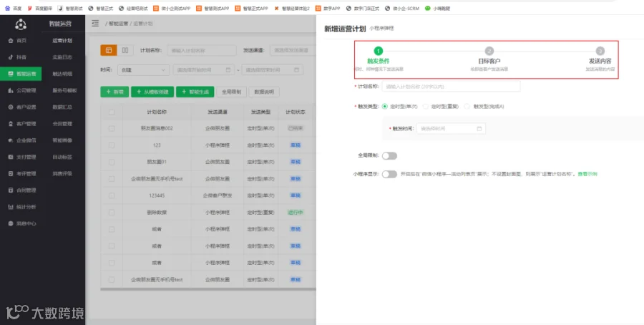Check the checkbox for row 123445
The image size is (644, 325).
click(112, 195)
